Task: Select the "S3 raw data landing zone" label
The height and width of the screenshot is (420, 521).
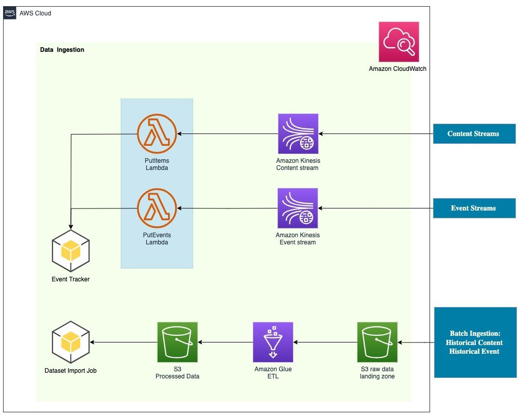Action: (x=377, y=373)
